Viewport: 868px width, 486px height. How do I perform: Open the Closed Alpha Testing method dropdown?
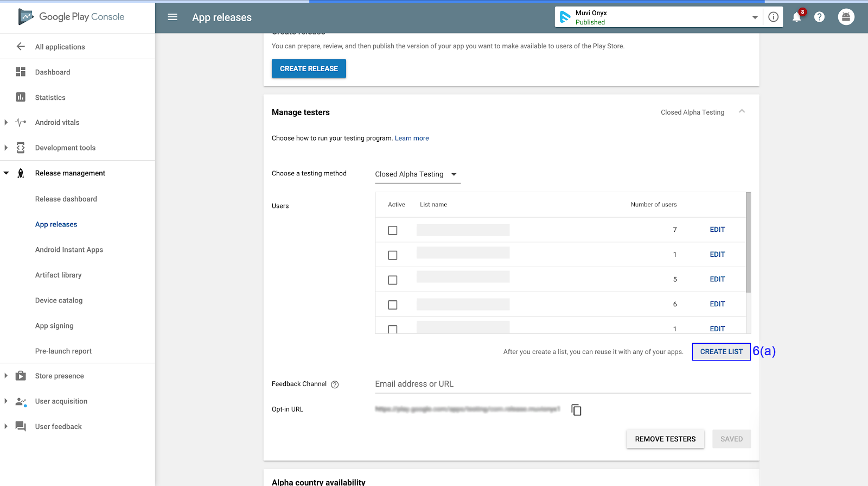418,174
